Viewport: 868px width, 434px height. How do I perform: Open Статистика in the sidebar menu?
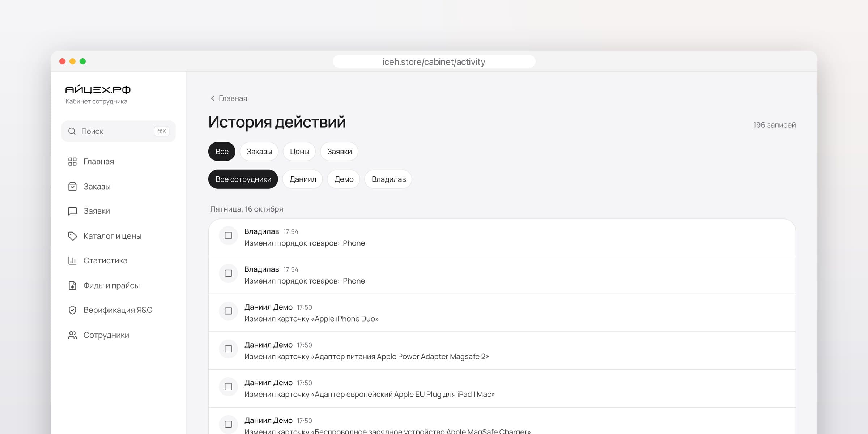point(118,261)
